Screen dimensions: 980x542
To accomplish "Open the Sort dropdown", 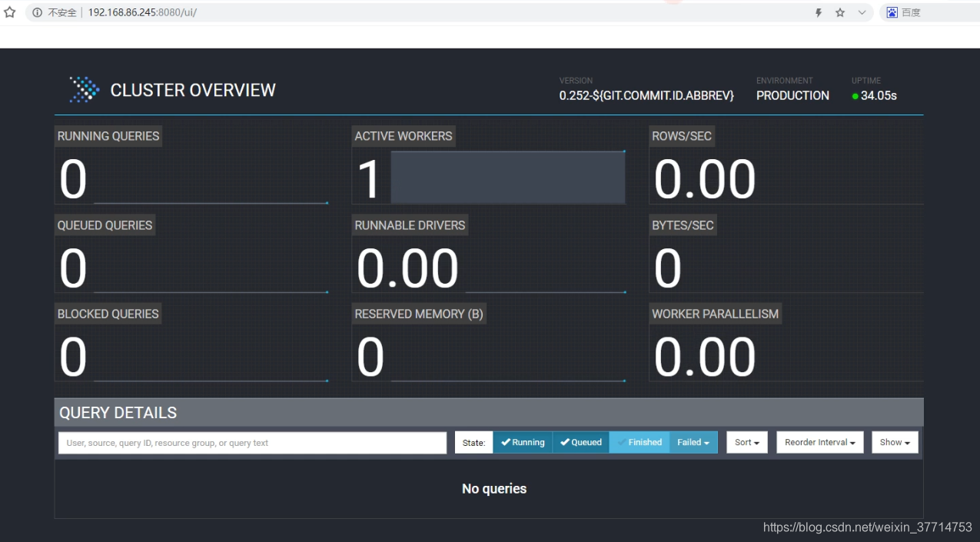I will pos(747,442).
